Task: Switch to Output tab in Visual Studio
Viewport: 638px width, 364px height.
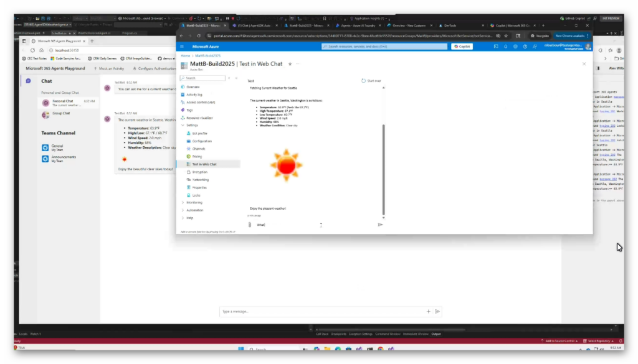Action: (436, 334)
